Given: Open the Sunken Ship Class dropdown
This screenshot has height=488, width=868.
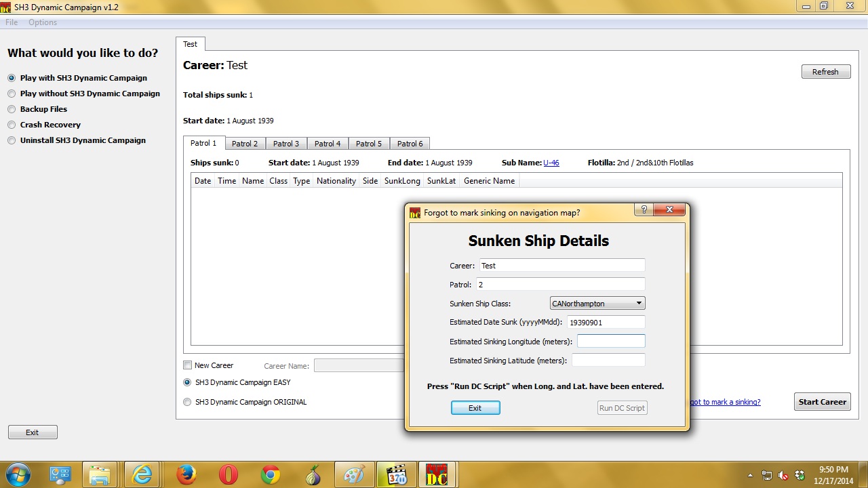Looking at the screenshot, I should pyautogui.click(x=597, y=303).
